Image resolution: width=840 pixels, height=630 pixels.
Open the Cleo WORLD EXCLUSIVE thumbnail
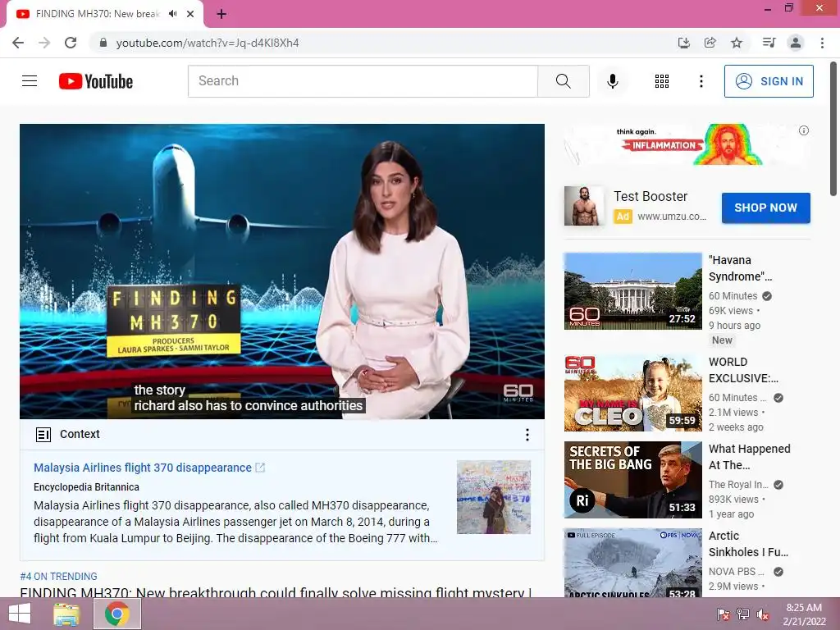point(632,393)
